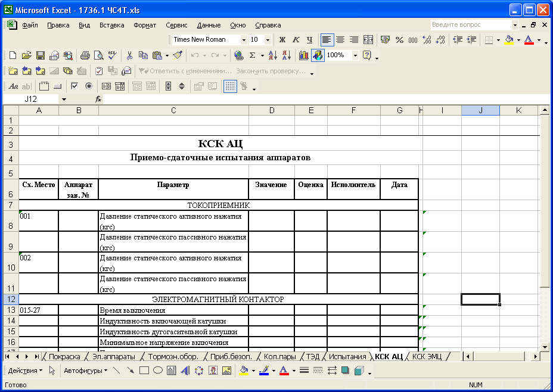The image size is (553, 392).
Task: Save the workbook with floppy icon
Action: (40, 55)
